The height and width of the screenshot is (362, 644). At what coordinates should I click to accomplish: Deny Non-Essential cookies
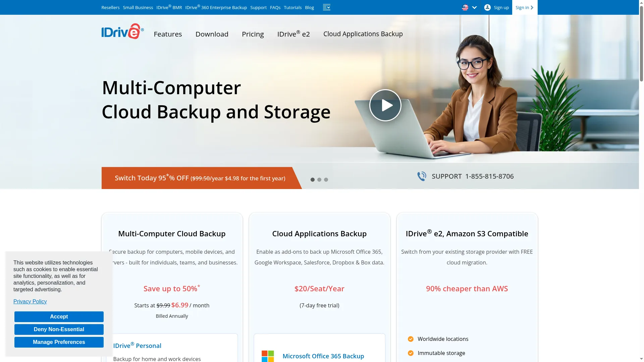[59, 329]
